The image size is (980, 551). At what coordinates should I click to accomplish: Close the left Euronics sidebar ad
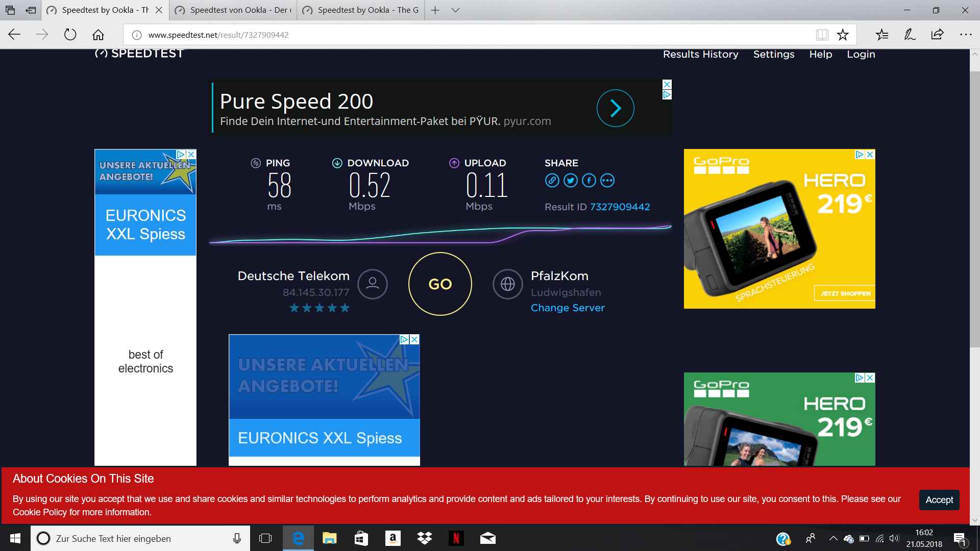click(x=191, y=154)
